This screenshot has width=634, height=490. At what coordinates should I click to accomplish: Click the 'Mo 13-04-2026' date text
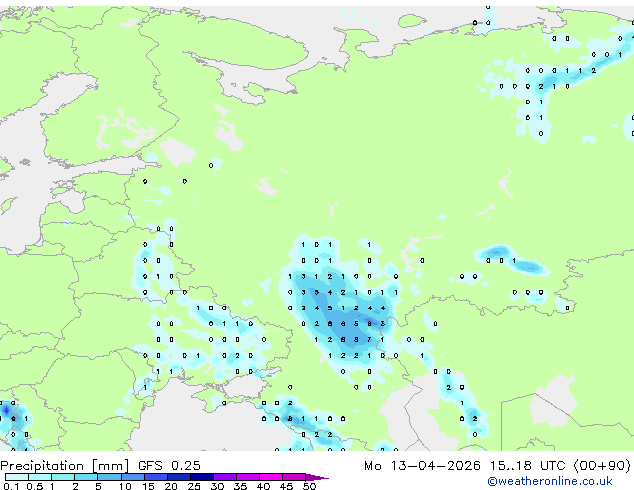pos(422,466)
